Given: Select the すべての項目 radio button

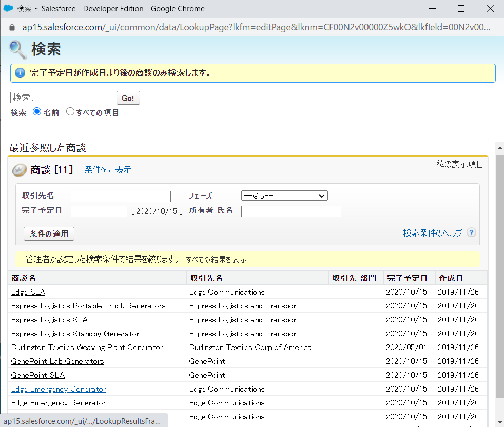Looking at the screenshot, I should click(x=70, y=111).
